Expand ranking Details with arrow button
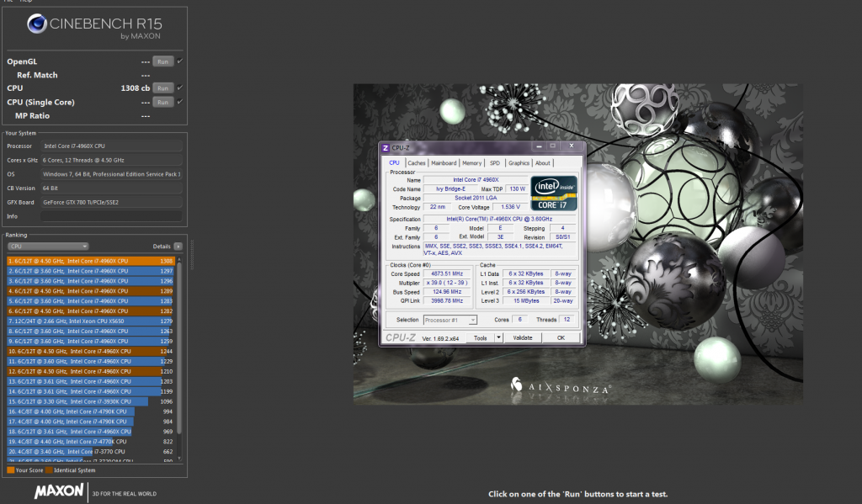The height and width of the screenshot is (504, 862). (x=178, y=247)
